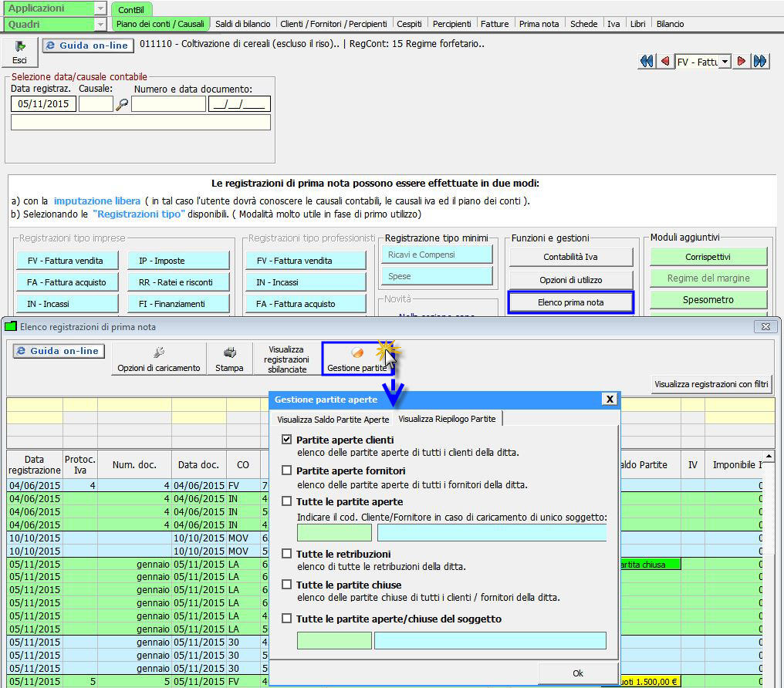Go to next record red arrow
Image resolution: width=784 pixels, height=688 pixels.
(x=742, y=62)
